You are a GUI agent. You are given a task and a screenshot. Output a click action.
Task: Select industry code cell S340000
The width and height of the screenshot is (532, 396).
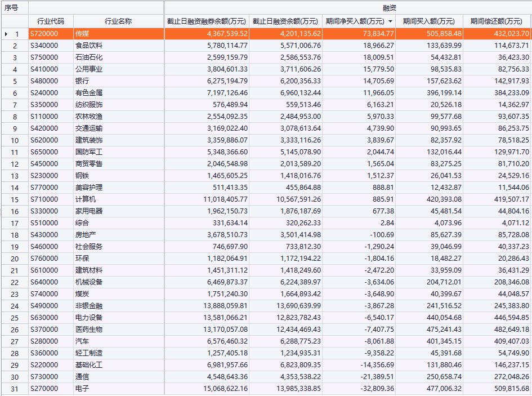pyautogui.click(x=51, y=46)
